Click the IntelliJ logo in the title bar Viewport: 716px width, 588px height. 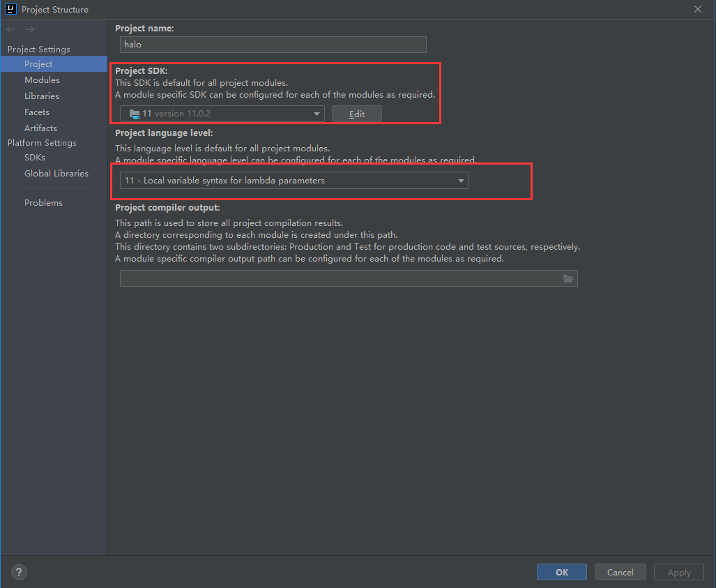pos(10,9)
